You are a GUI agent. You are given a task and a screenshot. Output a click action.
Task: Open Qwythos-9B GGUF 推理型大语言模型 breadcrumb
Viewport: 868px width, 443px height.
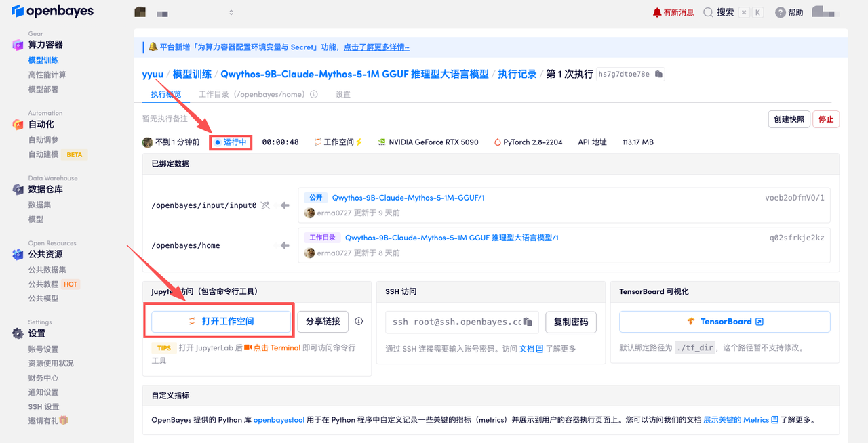tap(355, 74)
